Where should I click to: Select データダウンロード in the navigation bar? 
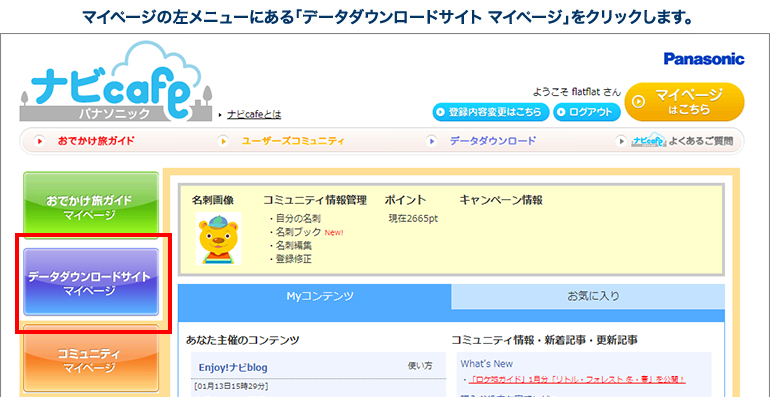click(493, 142)
